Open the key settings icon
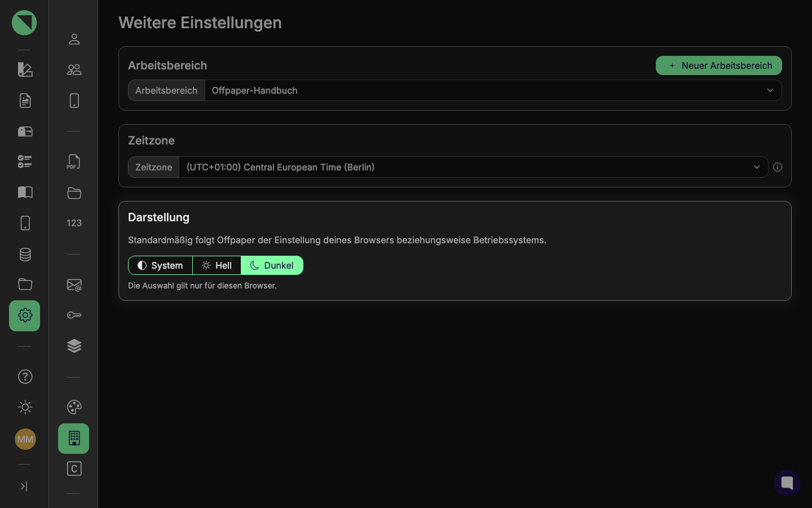The image size is (812, 508). click(74, 315)
